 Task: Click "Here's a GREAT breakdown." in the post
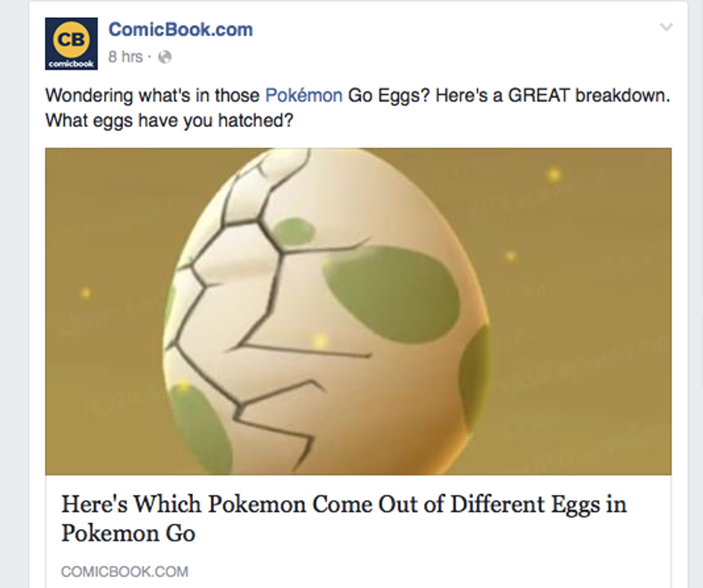(x=552, y=95)
